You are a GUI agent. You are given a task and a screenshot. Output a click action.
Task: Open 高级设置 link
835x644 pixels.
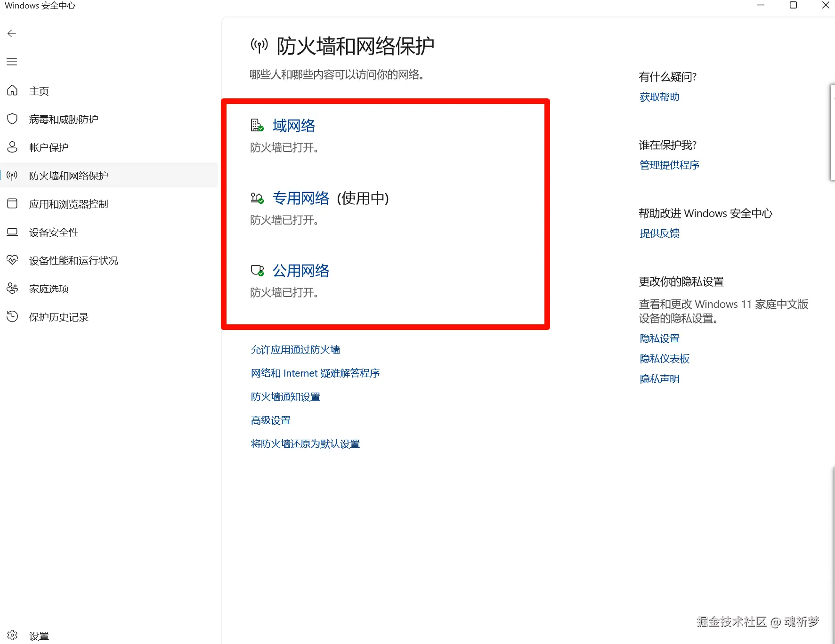271,420
